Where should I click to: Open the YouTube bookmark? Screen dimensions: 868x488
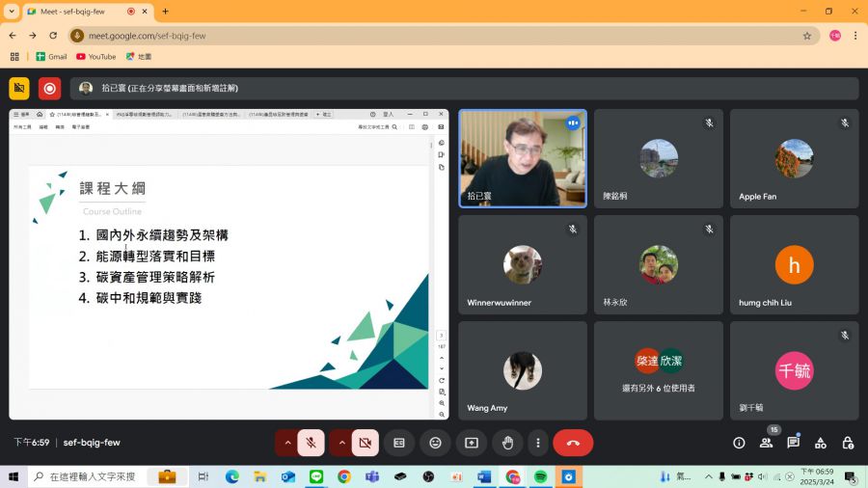pyautogui.click(x=95, y=57)
